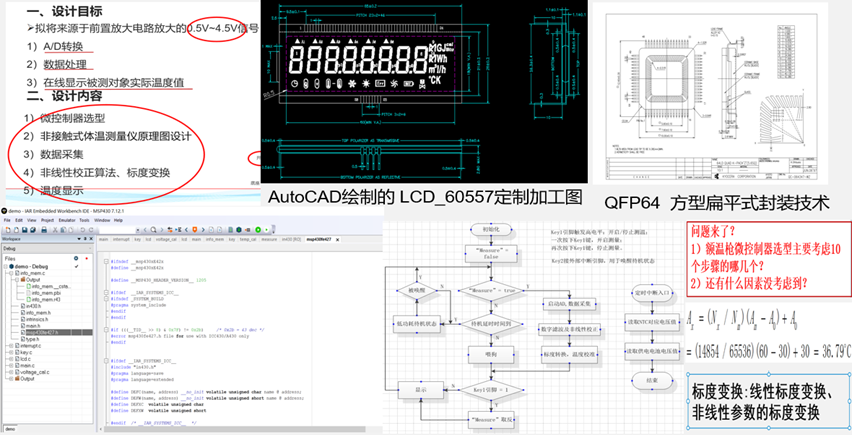Select main.c in the workspace tree
The width and height of the screenshot is (852, 435).
coord(27,366)
